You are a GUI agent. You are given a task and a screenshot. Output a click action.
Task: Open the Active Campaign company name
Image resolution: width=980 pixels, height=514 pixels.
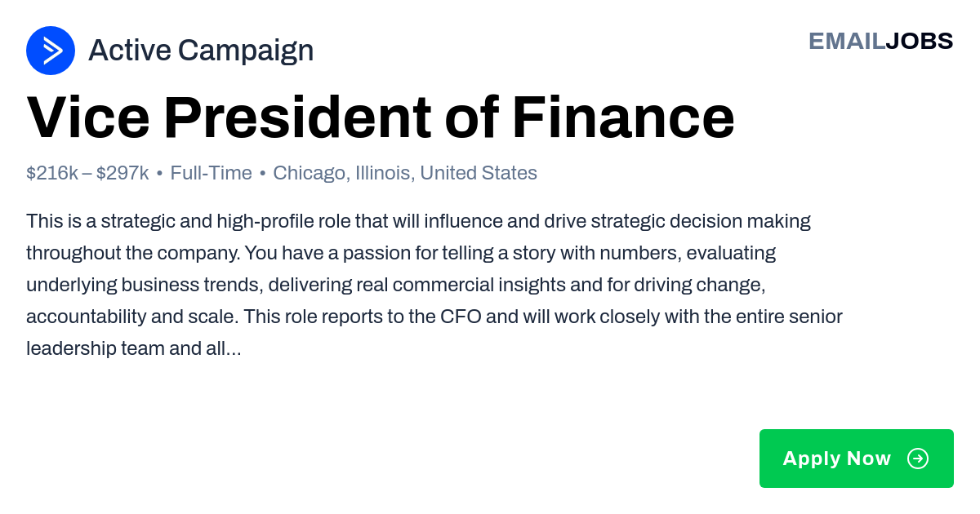(201, 51)
